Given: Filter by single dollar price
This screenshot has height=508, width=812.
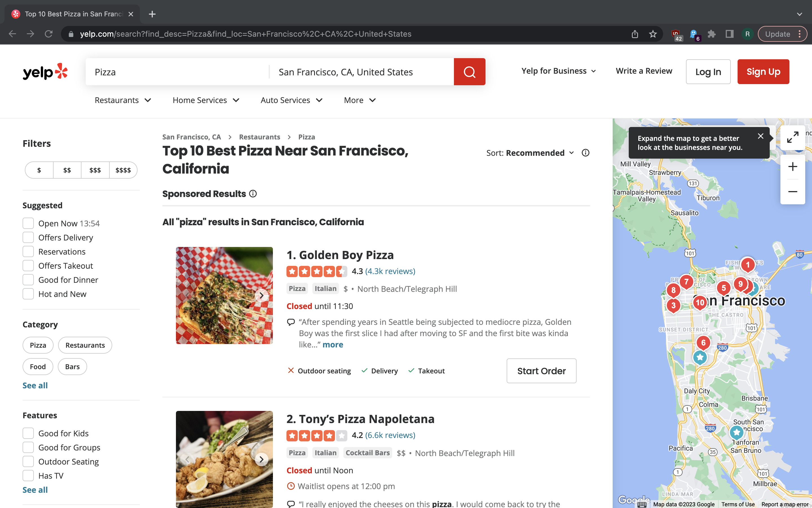Looking at the screenshot, I should tap(39, 170).
